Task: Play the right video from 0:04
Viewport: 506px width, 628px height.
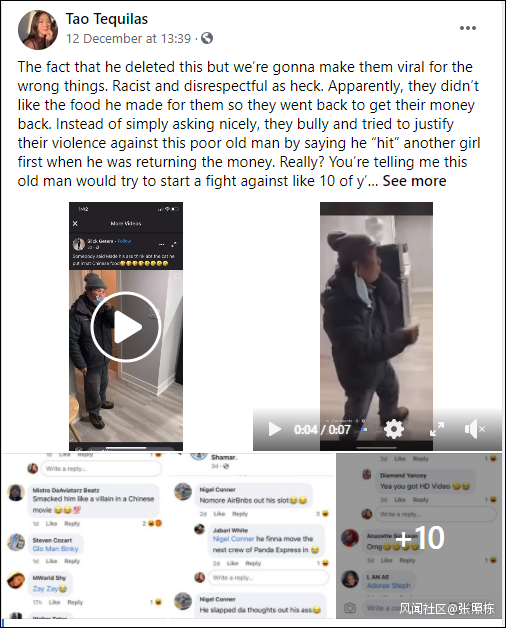Action: 274,429
